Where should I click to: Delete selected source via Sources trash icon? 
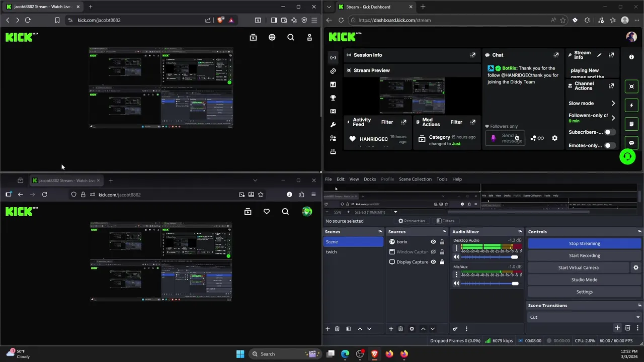click(400, 329)
